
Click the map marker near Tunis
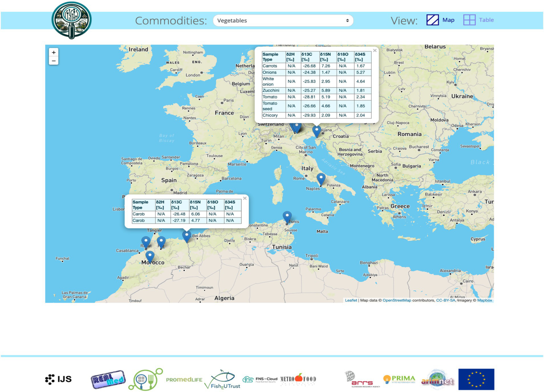pos(287,217)
